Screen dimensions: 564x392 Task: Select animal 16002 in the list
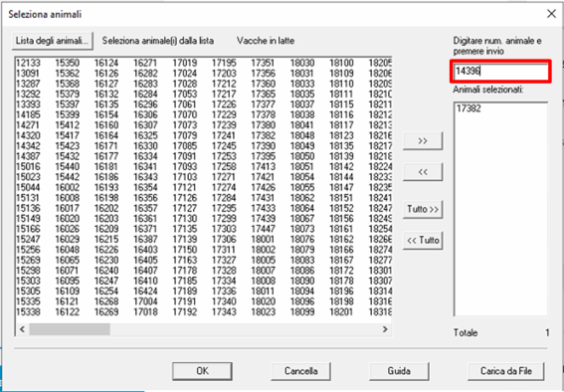click(x=68, y=187)
